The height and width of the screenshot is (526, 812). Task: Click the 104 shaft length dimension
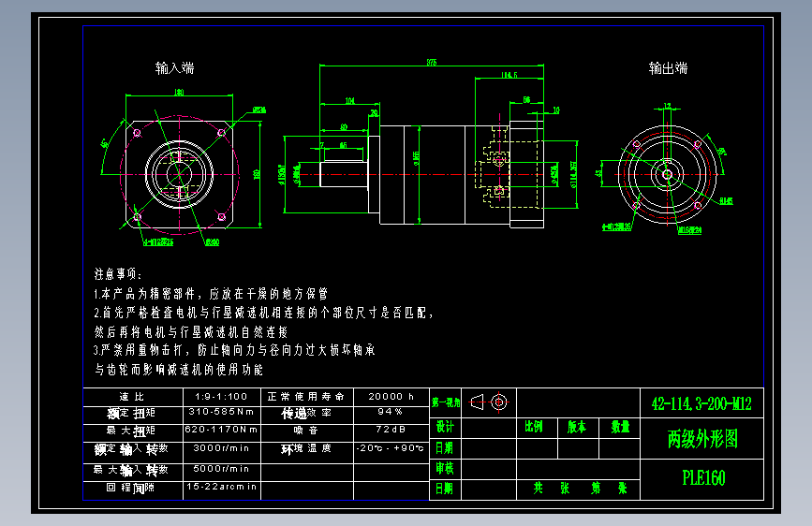click(350, 100)
